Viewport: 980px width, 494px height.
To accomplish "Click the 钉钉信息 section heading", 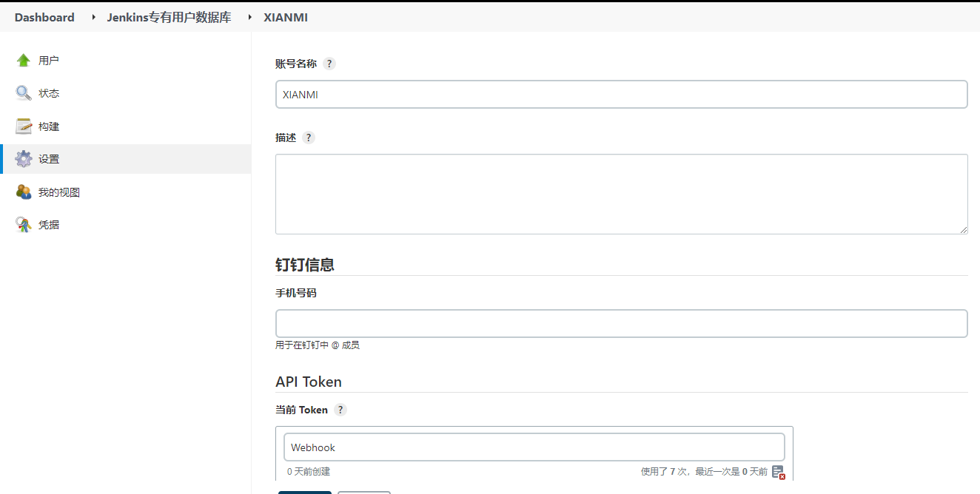I will click(x=305, y=265).
